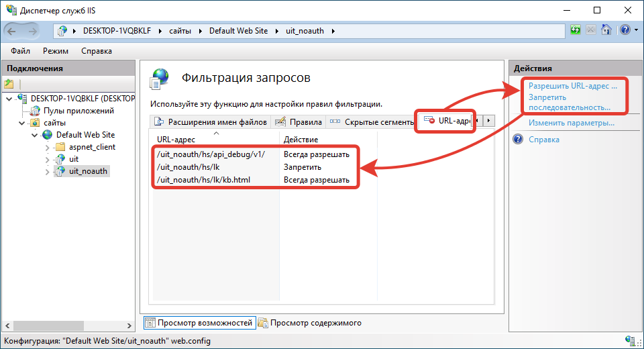This screenshot has height=349, width=644.
Task: Click the connections horizontal scrollbar thumb
Action: pyautogui.click(x=48, y=326)
